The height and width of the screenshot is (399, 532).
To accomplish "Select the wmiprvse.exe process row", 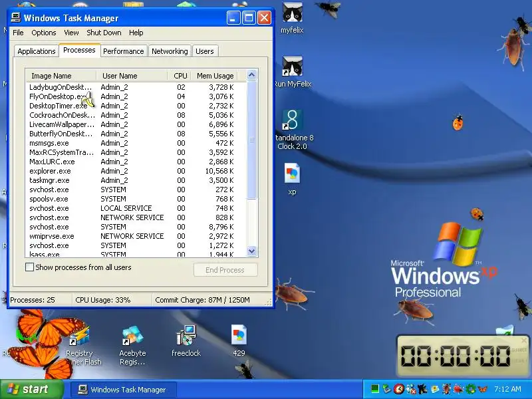I will pyautogui.click(x=136, y=237).
